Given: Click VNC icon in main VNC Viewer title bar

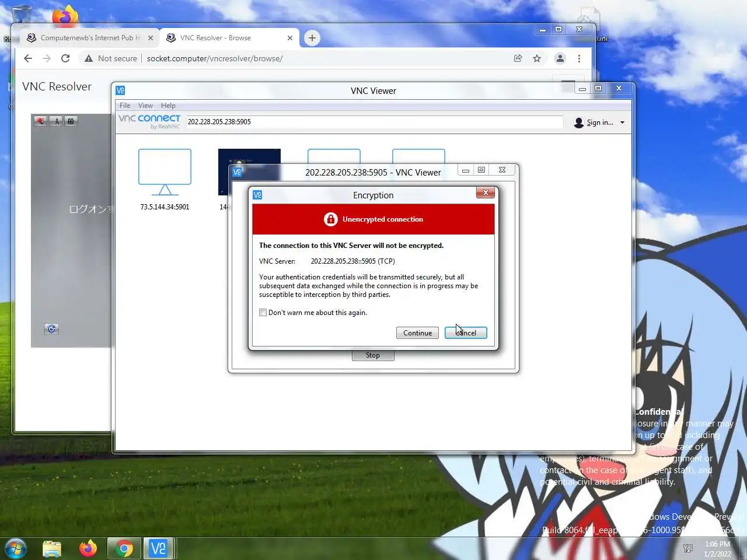Looking at the screenshot, I should pyautogui.click(x=120, y=90).
